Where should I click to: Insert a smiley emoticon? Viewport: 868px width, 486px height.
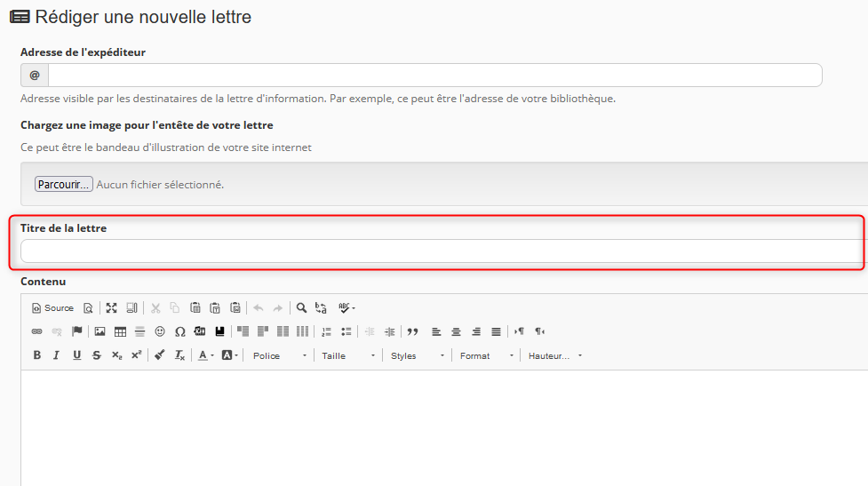pyautogui.click(x=160, y=331)
